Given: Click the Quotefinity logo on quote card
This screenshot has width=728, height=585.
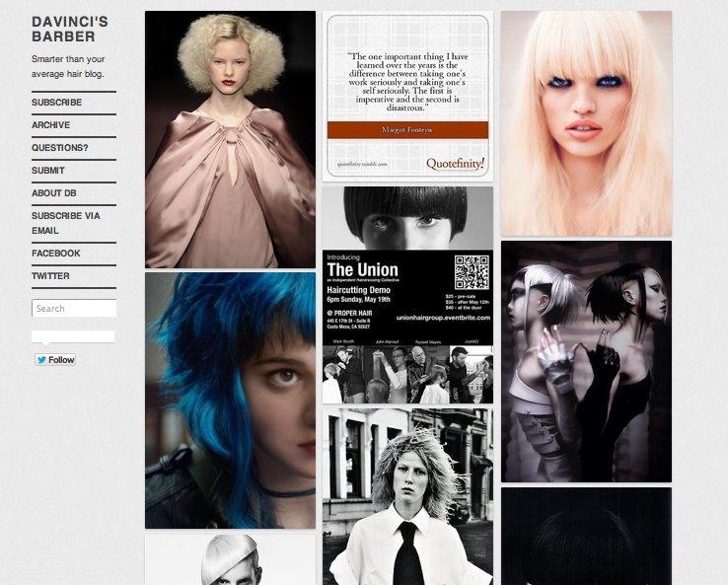Looking at the screenshot, I should point(456,164).
